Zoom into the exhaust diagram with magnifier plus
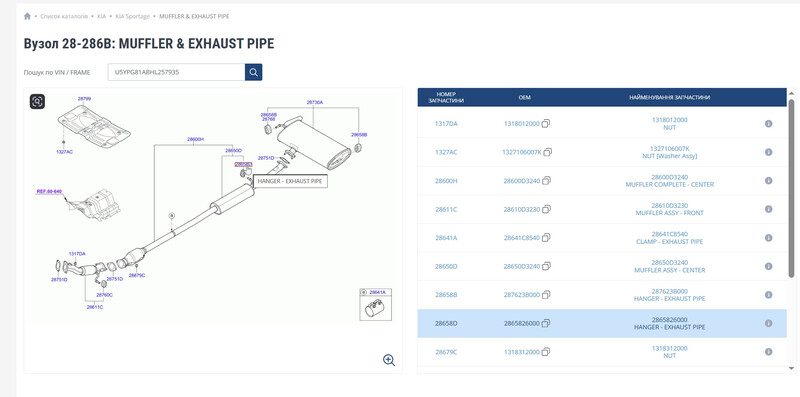This screenshot has width=800, height=397. (389, 360)
